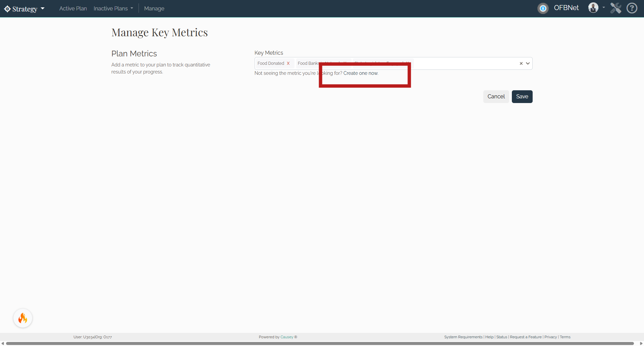The width and height of the screenshot is (644, 346).
Task: Save the key metrics
Action: coord(522,97)
